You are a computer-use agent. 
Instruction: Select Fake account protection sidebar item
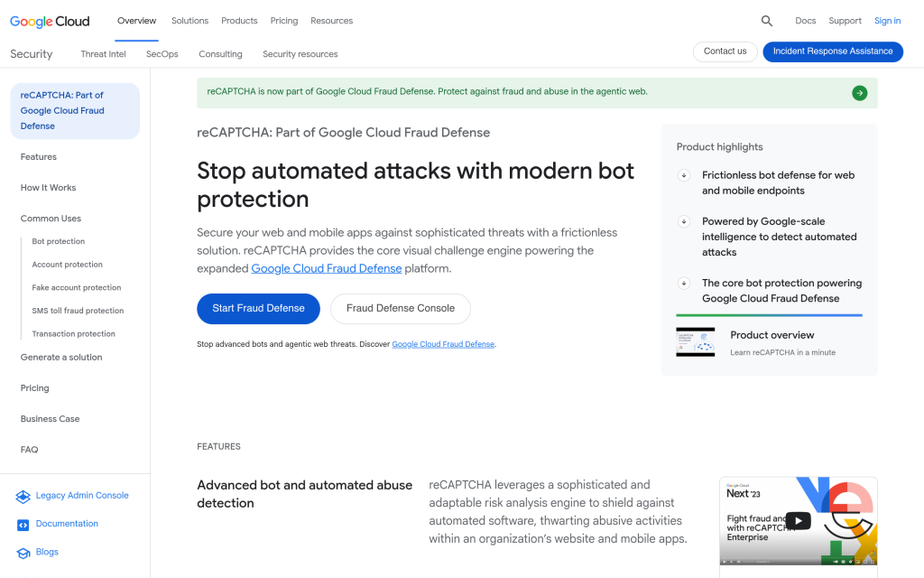tap(77, 287)
